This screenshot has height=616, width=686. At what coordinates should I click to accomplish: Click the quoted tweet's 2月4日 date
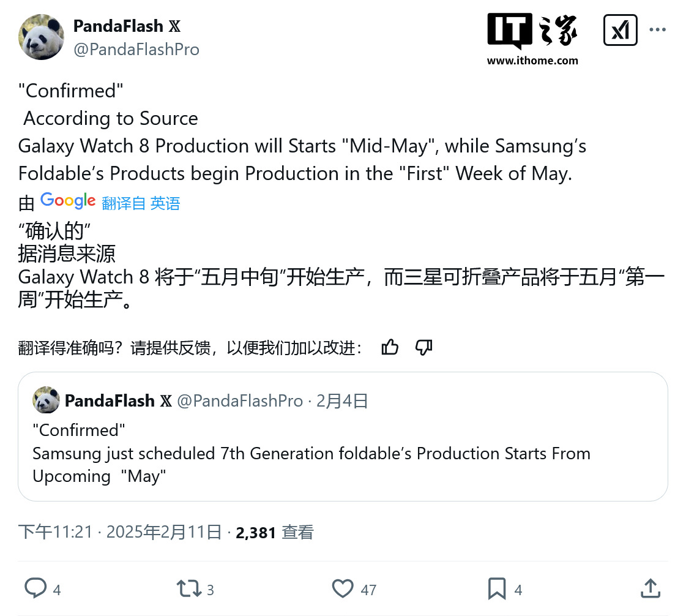(342, 401)
